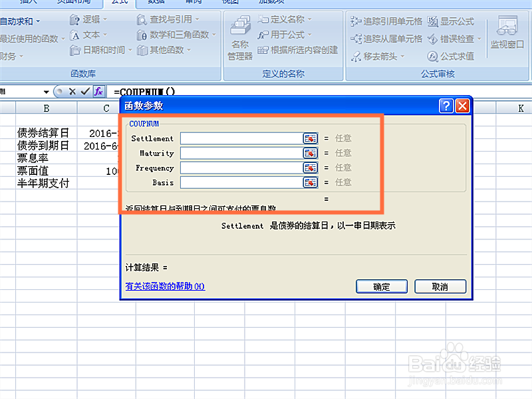Open the 查找与引用 functions menu
Viewport: 532px width, 399px height.
tap(168, 20)
